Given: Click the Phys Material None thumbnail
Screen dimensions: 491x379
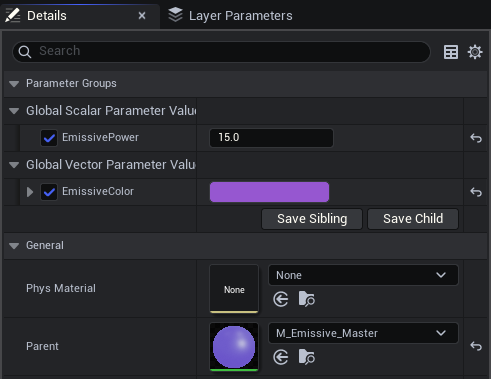Looking at the screenshot, I should [234, 289].
